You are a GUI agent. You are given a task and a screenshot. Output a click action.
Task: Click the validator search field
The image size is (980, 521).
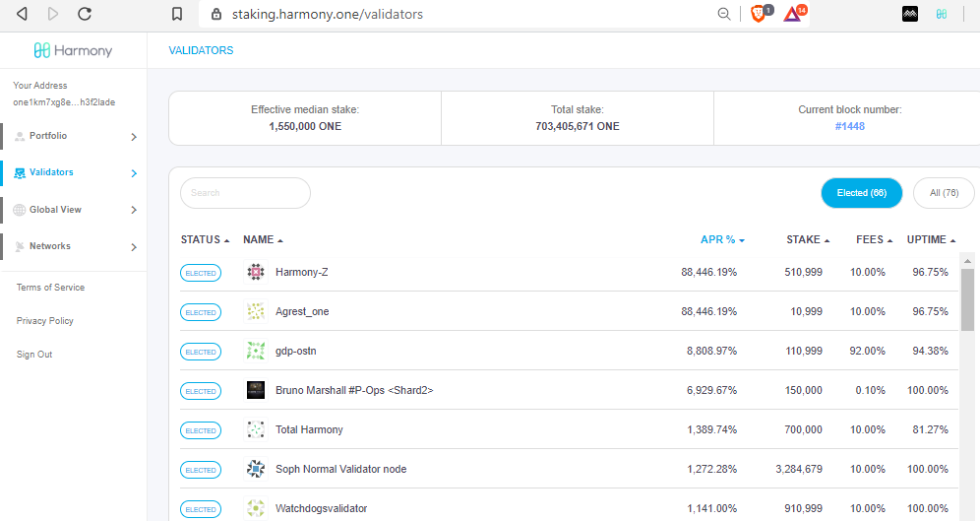click(x=245, y=193)
